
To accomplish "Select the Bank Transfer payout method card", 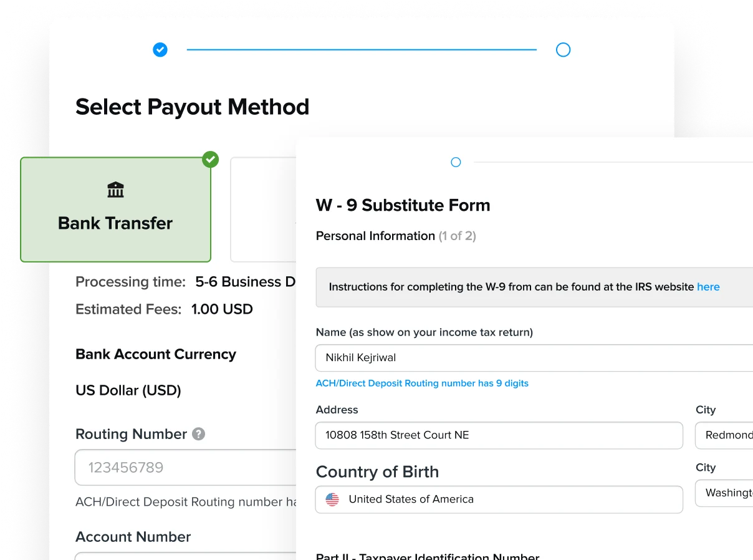I will pos(116,210).
